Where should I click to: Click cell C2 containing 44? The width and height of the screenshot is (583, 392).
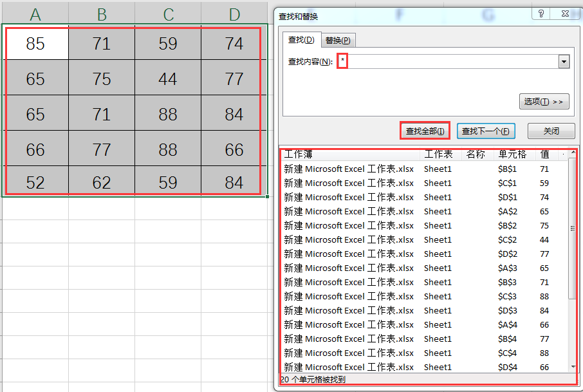click(168, 77)
